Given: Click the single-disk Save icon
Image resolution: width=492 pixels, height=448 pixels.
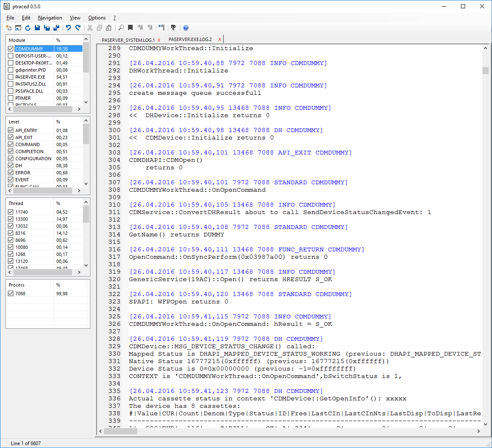Looking at the screenshot, I should click(x=37, y=28).
